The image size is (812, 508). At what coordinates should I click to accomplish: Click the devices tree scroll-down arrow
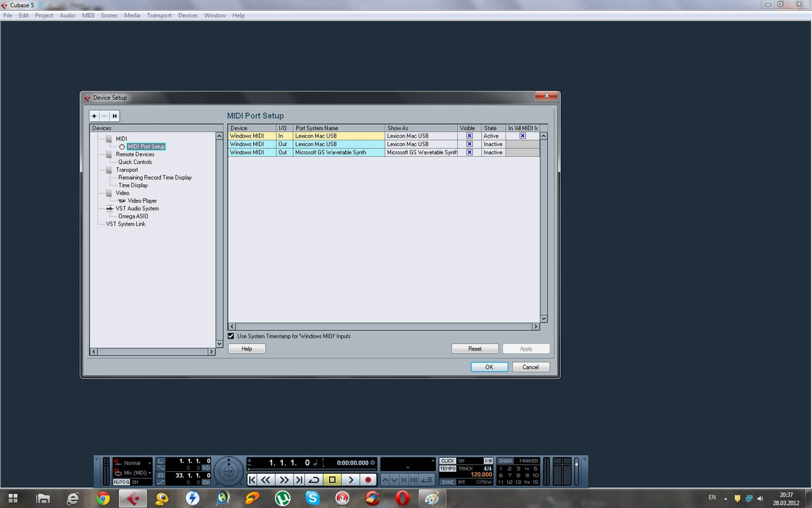[x=219, y=344]
